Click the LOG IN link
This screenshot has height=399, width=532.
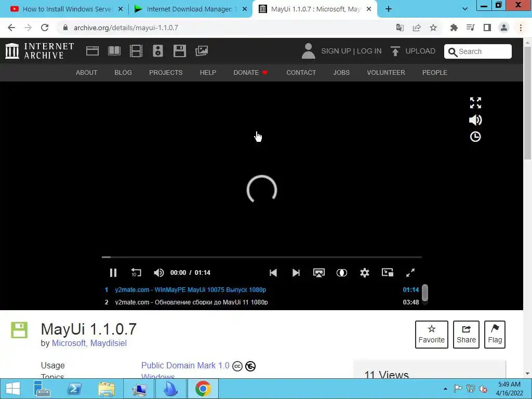(369, 51)
